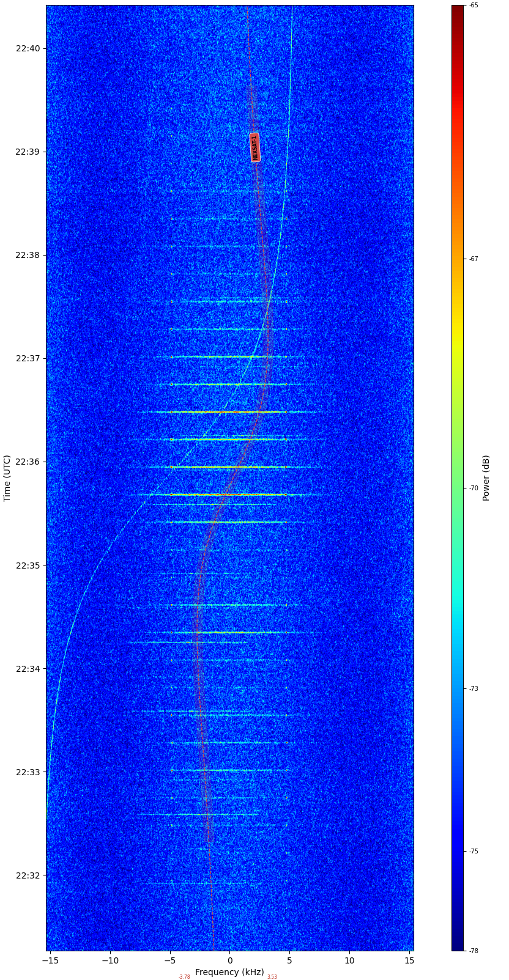Image resolution: width=509 pixels, height=980 pixels.
Task: Click the -73 colorbar tick label
Action: (x=474, y=688)
